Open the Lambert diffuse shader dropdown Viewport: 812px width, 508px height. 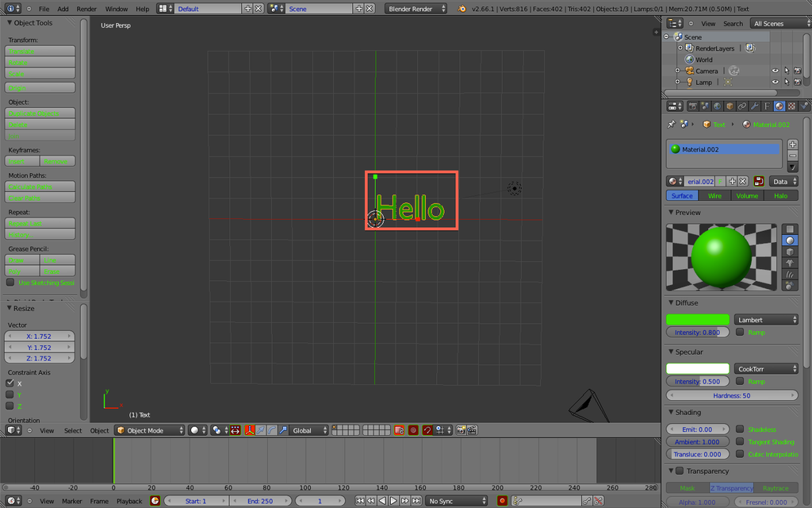click(766, 320)
